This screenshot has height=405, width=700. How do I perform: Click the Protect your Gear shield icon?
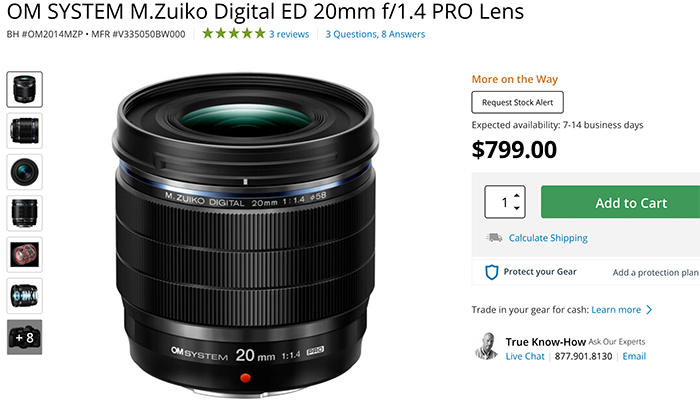[492, 272]
